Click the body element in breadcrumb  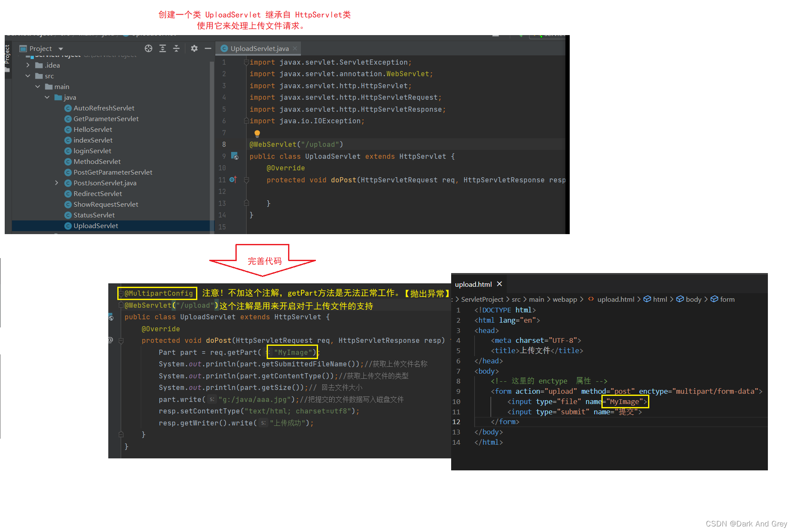click(x=693, y=299)
